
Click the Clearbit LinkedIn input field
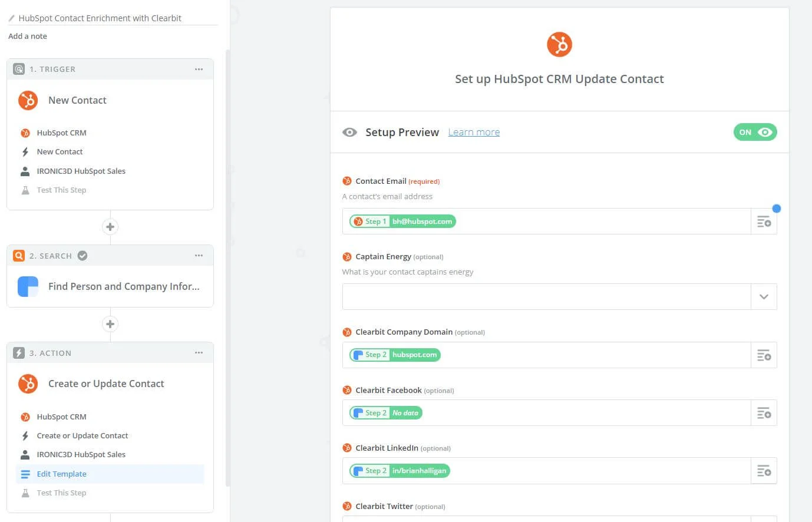click(546, 471)
